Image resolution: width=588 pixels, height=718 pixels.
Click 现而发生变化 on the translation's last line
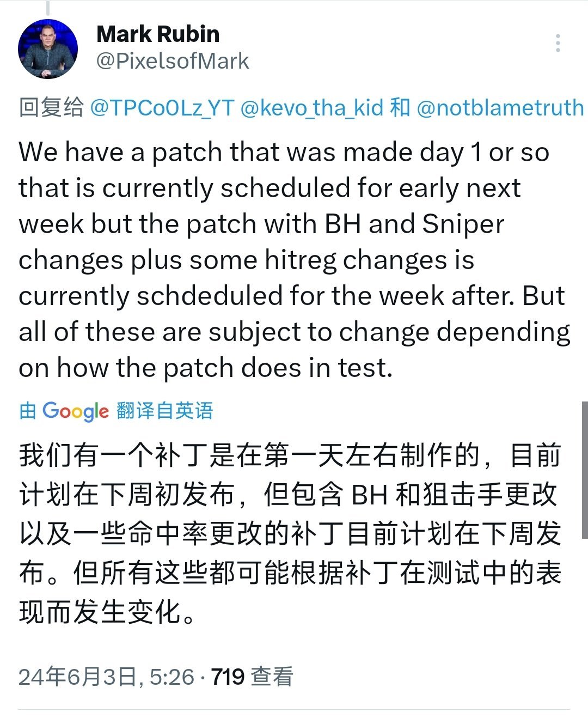[101, 611]
